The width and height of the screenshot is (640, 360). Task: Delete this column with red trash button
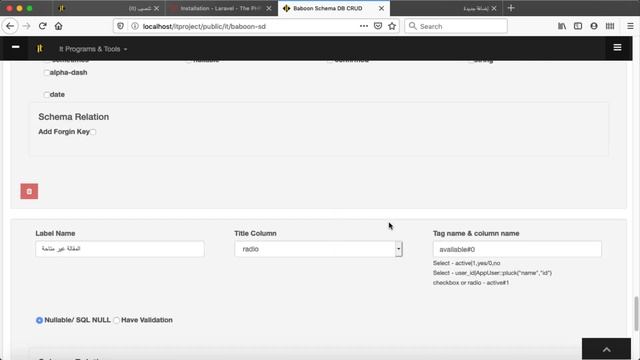tap(29, 191)
